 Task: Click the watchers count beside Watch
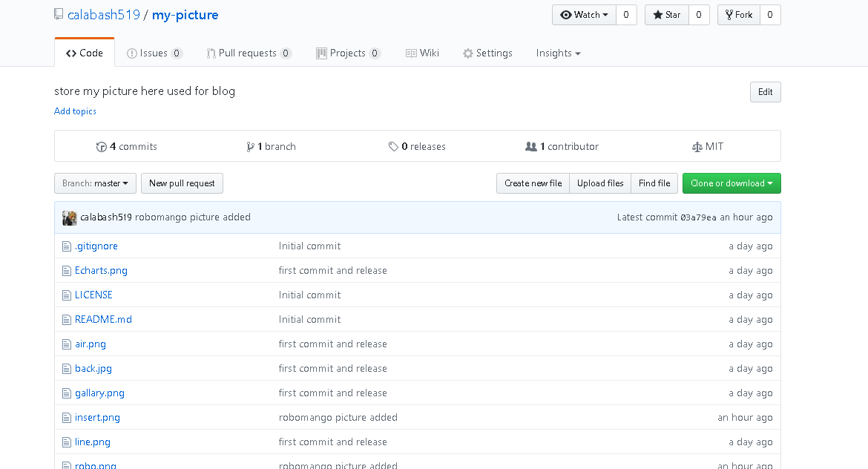coord(626,15)
